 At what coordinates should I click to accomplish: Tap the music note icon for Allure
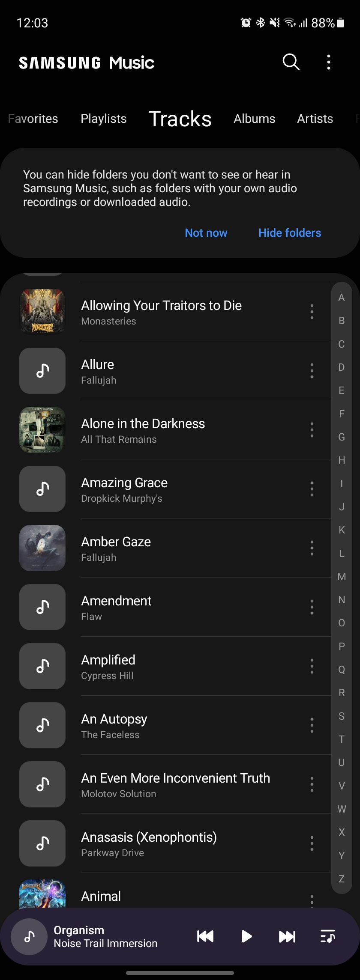42,371
